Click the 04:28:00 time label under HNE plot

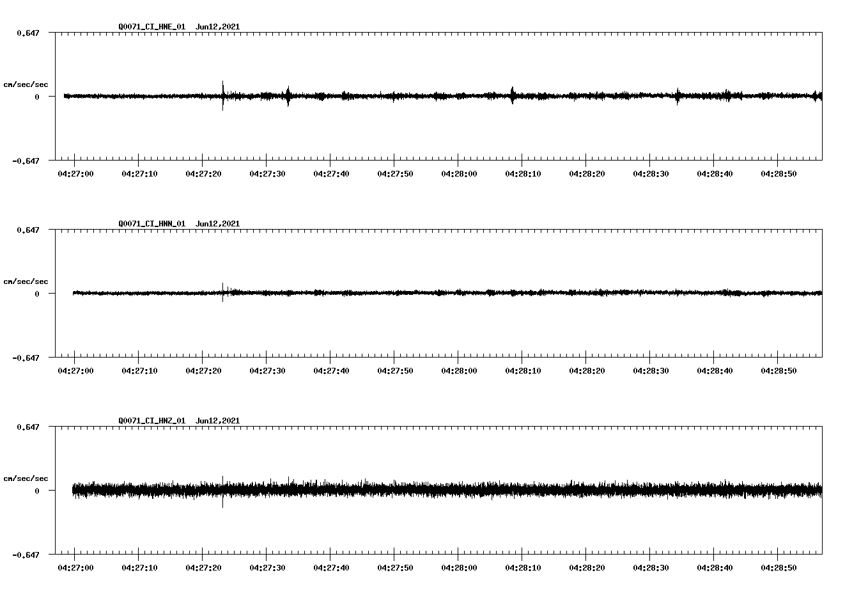point(459,174)
